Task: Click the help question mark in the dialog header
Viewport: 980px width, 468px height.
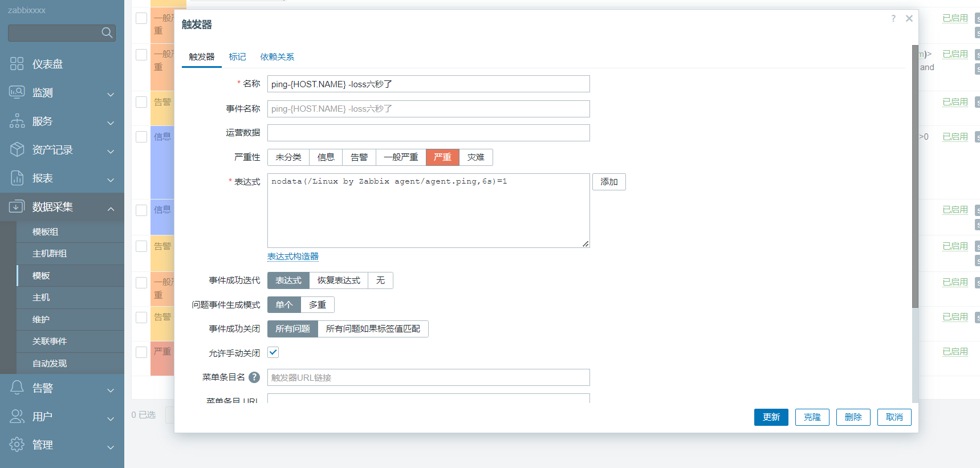Action: (x=893, y=18)
